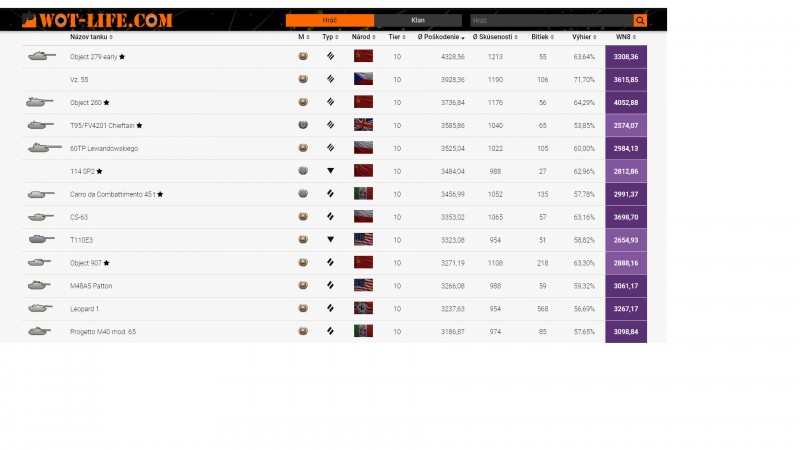Sort by Výhier win rate column
This screenshot has height=450, width=800.
[x=583, y=37]
